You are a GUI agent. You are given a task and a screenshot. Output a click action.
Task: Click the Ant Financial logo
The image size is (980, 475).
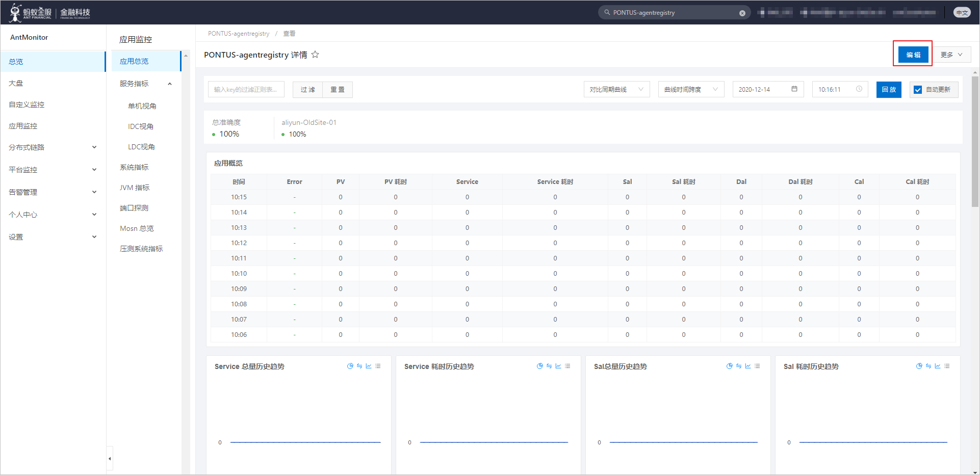[x=50, y=12]
